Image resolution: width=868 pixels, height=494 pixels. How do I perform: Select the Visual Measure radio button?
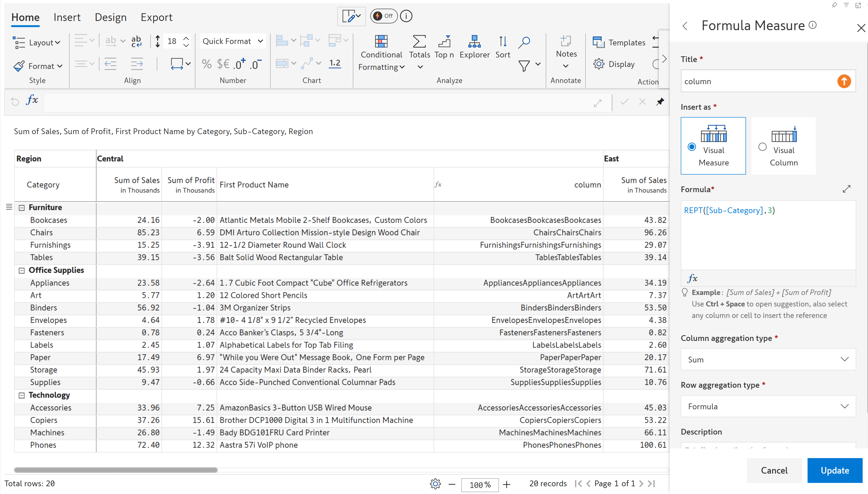(692, 147)
